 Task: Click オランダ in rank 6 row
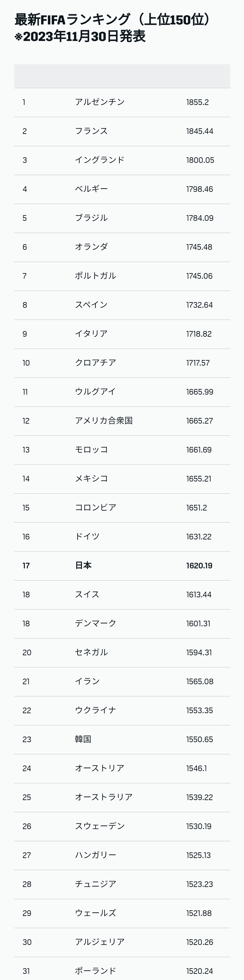(x=91, y=247)
